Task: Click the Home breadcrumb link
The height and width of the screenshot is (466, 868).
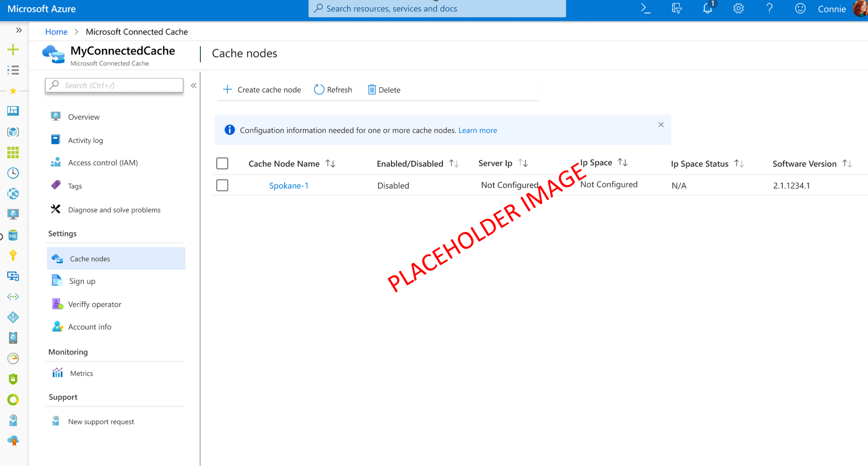Action: tap(56, 32)
